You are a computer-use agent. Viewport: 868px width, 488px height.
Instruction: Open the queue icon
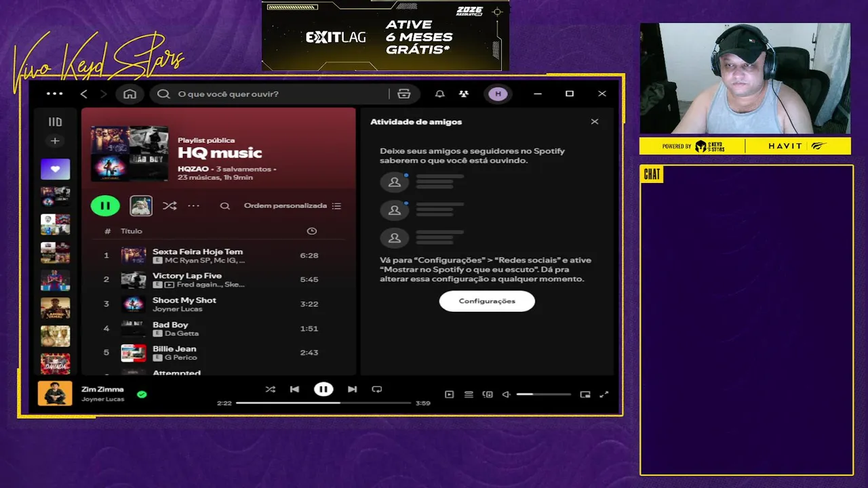[x=469, y=394]
